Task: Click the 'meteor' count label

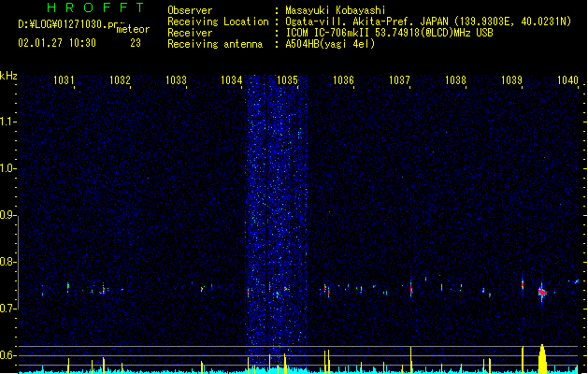Action: click(x=133, y=29)
